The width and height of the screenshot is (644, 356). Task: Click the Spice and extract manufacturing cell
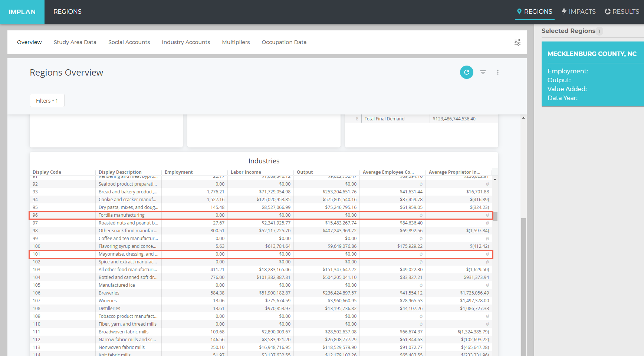coord(128,262)
